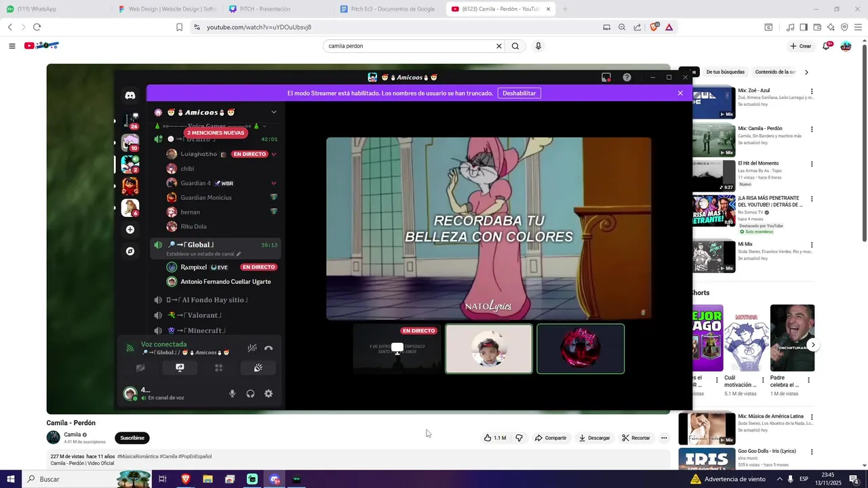Add a server with the plus icon
The height and width of the screenshot is (488, 868).
[130, 230]
